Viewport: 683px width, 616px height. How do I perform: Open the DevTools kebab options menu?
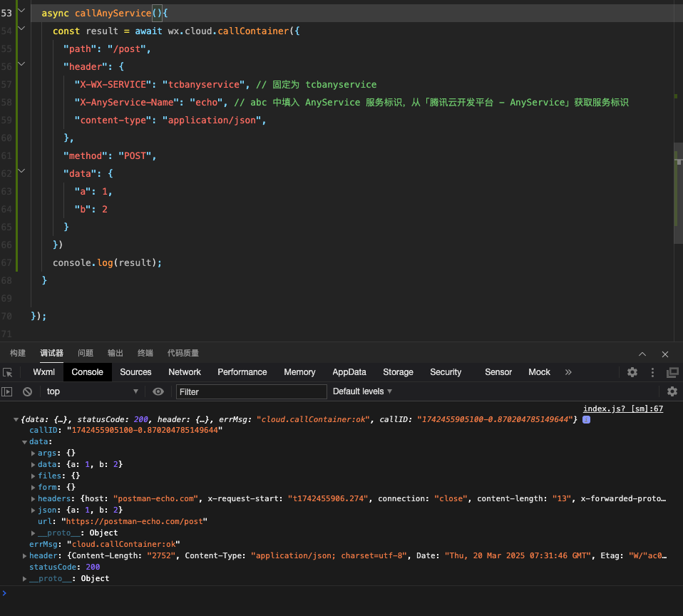[652, 372]
